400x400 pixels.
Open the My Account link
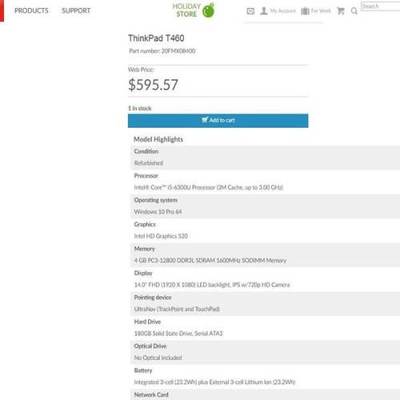click(283, 11)
